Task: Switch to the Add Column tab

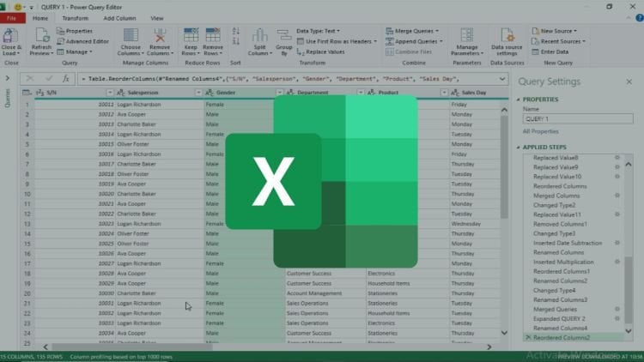Action: pos(119,18)
